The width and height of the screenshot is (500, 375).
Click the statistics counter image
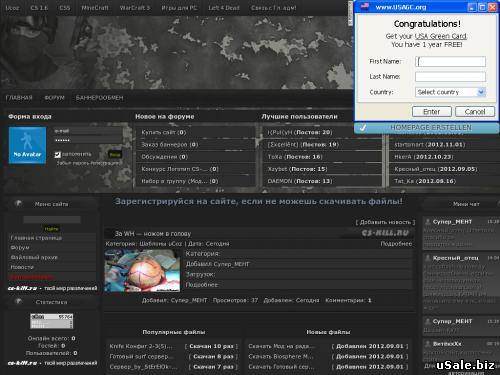click(52, 321)
